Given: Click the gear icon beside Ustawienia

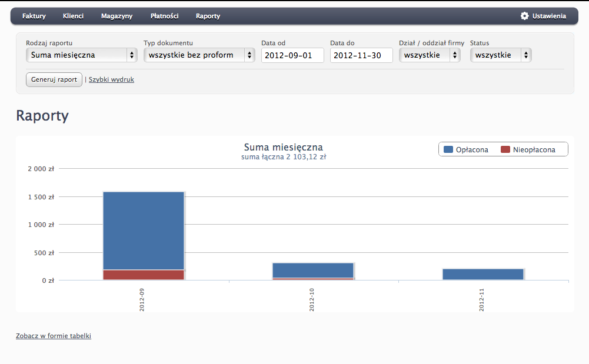Looking at the screenshot, I should pos(524,16).
